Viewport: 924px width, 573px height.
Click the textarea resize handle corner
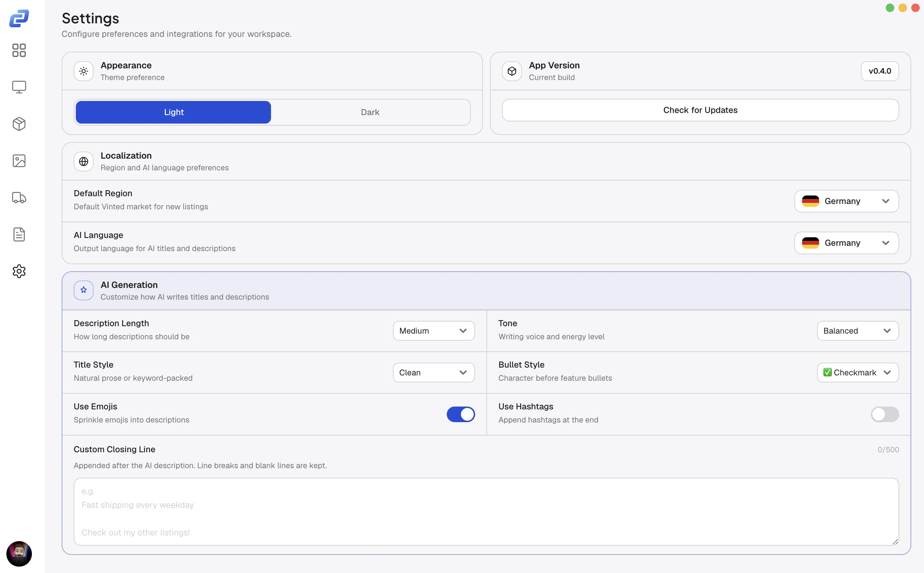pyautogui.click(x=895, y=542)
